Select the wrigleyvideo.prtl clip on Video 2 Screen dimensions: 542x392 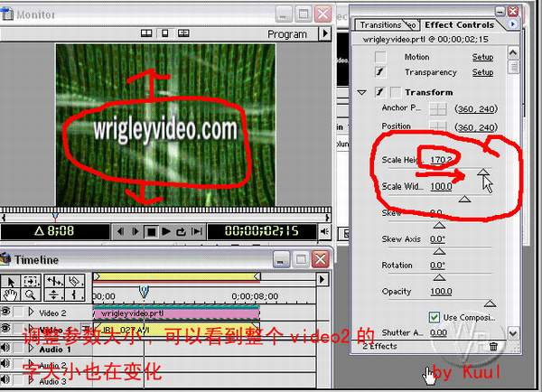pos(177,313)
